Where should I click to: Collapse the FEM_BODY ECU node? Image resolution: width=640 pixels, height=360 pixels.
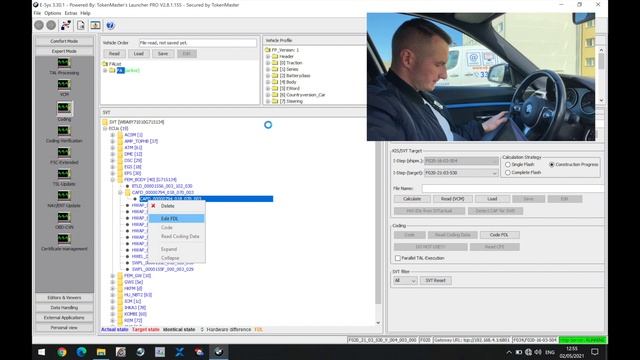coord(113,180)
